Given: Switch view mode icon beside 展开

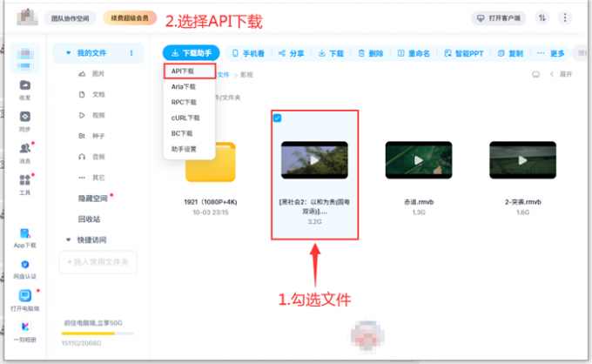Looking at the screenshot, I should pyautogui.click(x=535, y=74).
